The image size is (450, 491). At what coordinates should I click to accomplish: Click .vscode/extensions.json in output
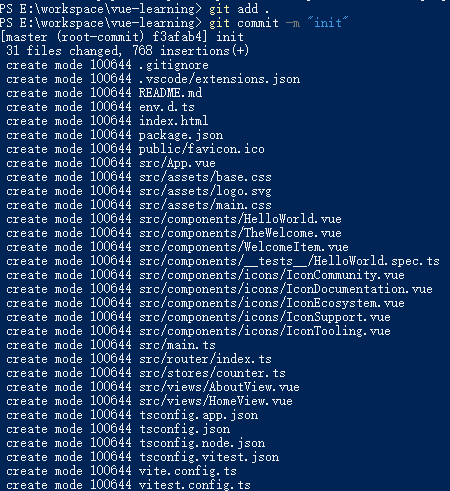(219, 79)
